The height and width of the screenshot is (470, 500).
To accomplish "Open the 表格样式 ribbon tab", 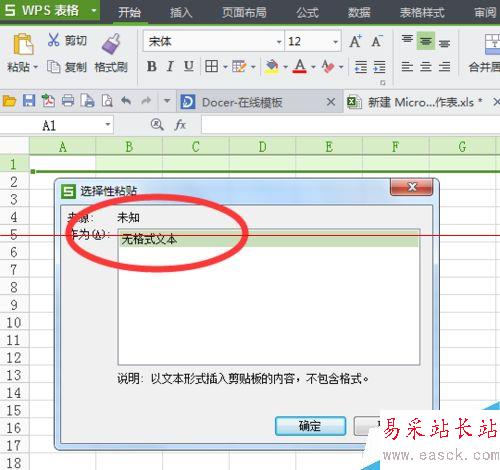I will pos(422,12).
